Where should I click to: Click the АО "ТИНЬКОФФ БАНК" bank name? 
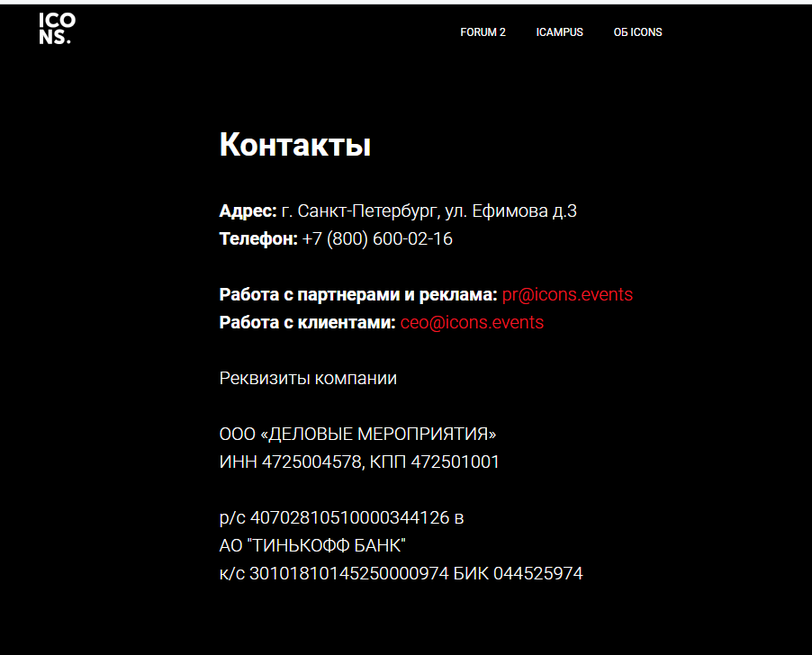click(312, 545)
